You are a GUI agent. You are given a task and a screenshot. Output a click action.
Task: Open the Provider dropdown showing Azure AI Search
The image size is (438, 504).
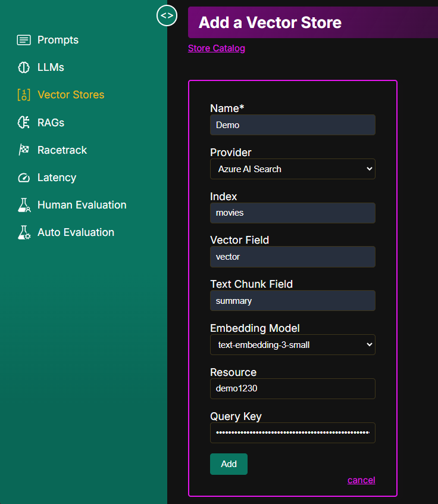(293, 169)
